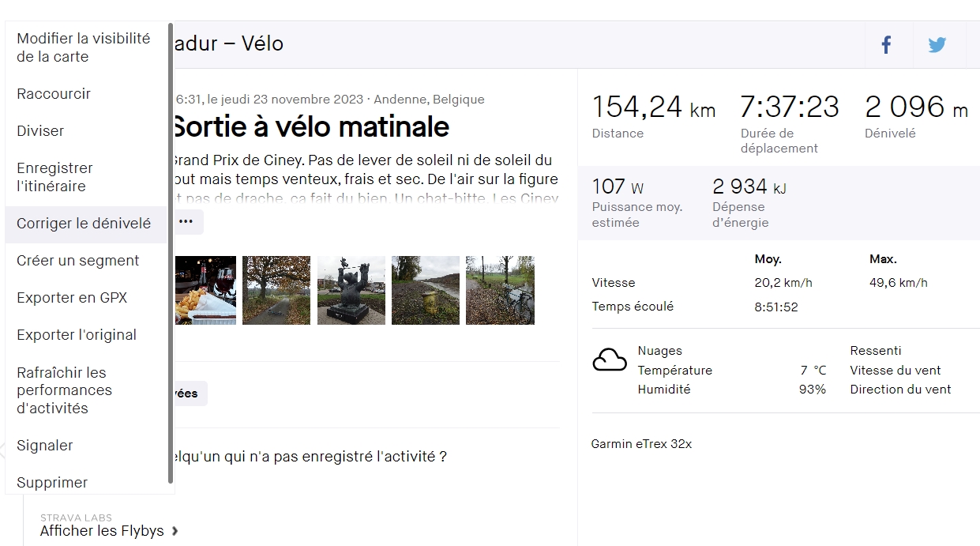
Task: Click Exporter en GPX
Action: pyautogui.click(x=72, y=298)
